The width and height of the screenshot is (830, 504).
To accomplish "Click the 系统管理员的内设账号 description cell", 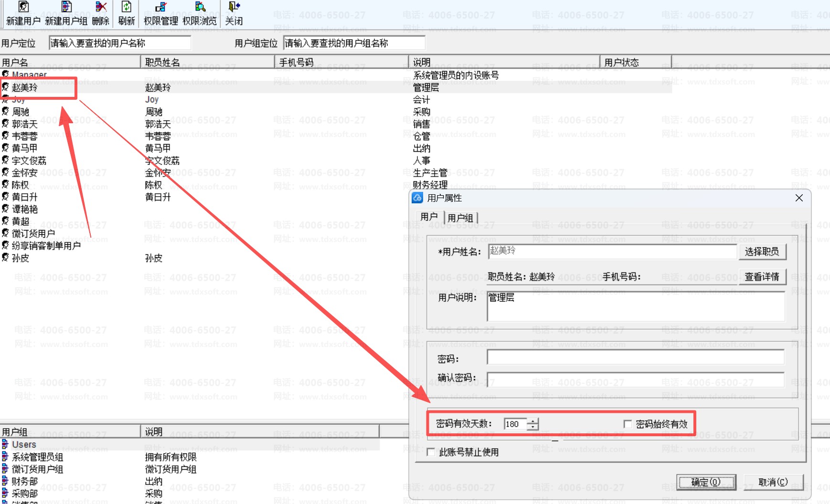I will tap(456, 75).
